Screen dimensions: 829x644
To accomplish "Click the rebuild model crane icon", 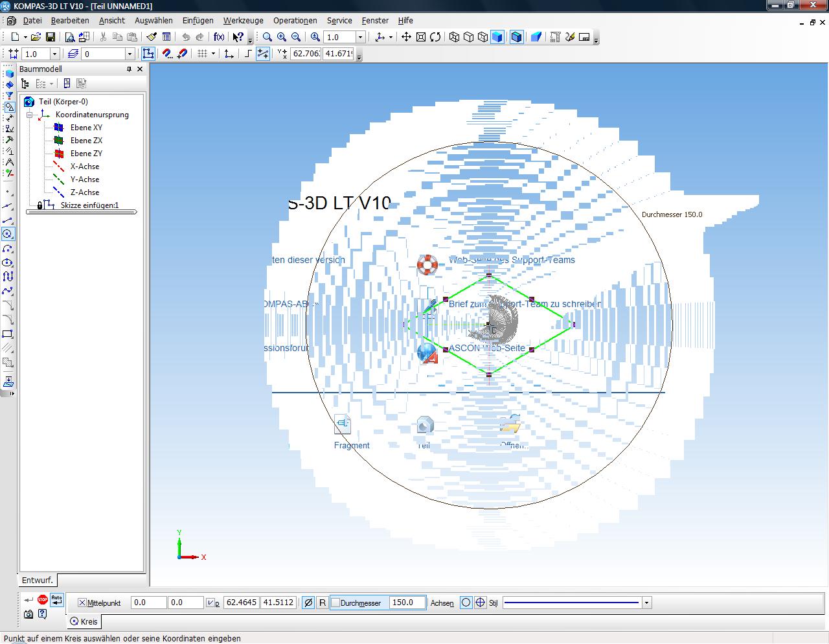I will (x=555, y=37).
